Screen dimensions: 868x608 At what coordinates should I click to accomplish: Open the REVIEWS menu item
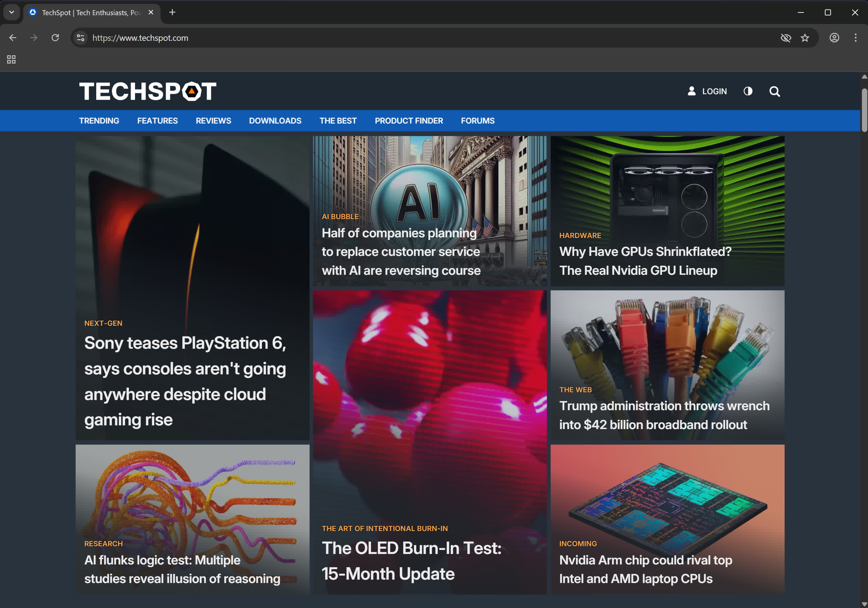[213, 121]
